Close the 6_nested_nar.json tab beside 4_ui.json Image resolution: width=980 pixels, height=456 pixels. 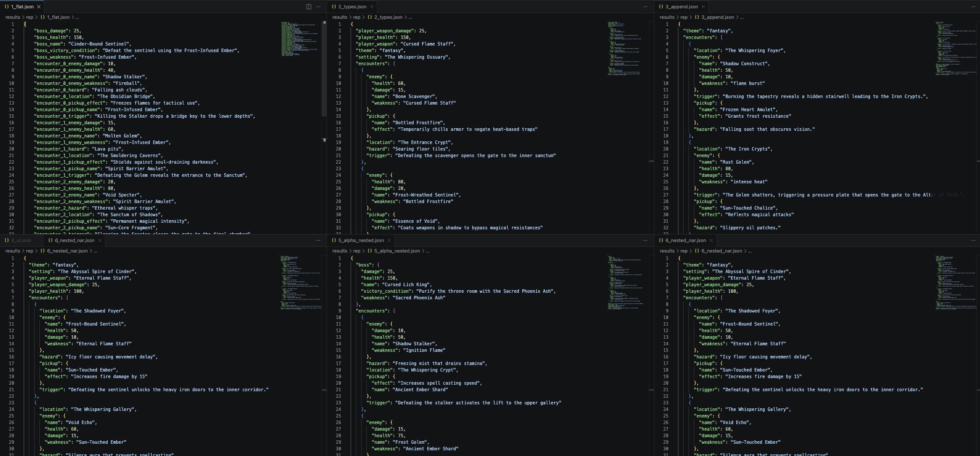pyautogui.click(x=100, y=240)
